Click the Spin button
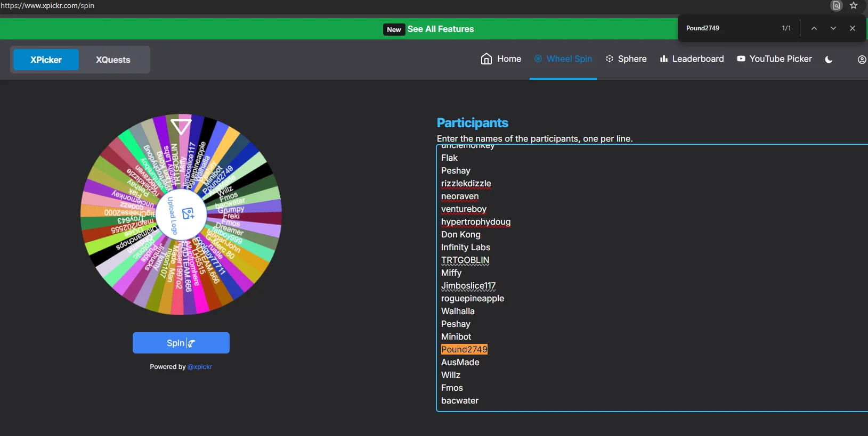This screenshot has height=436, width=868. 181,343
